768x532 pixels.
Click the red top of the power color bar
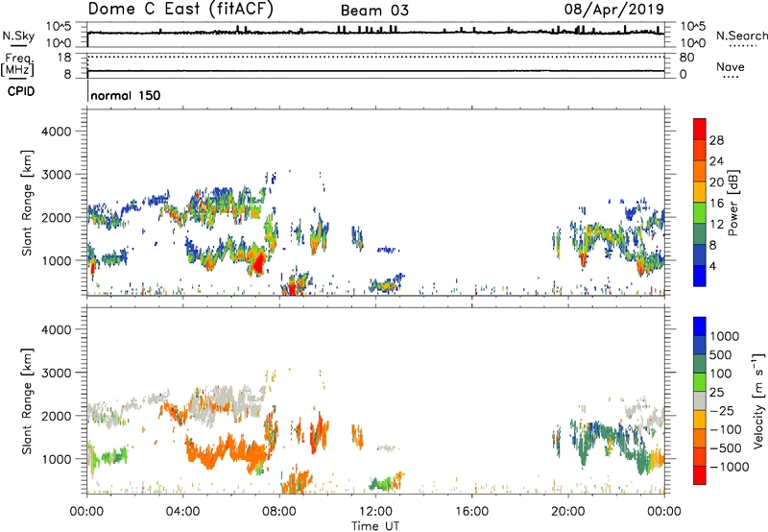point(700,127)
